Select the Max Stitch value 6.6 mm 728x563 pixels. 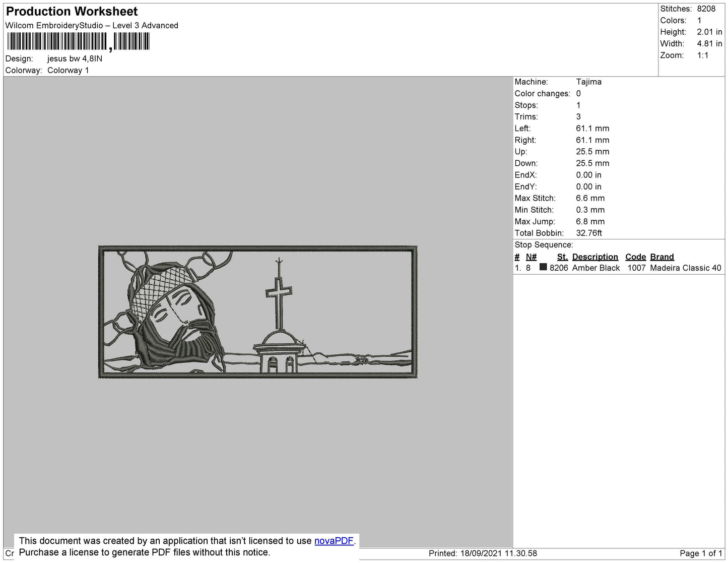(x=590, y=198)
